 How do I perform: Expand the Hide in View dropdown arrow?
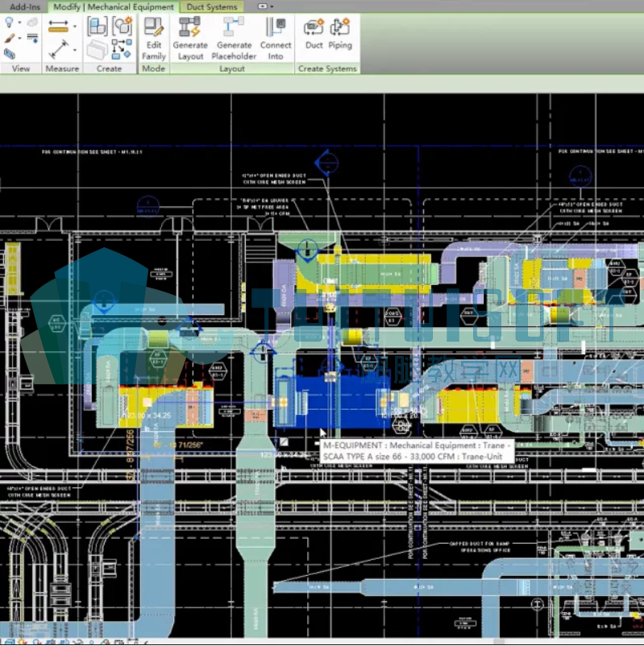point(19,23)
